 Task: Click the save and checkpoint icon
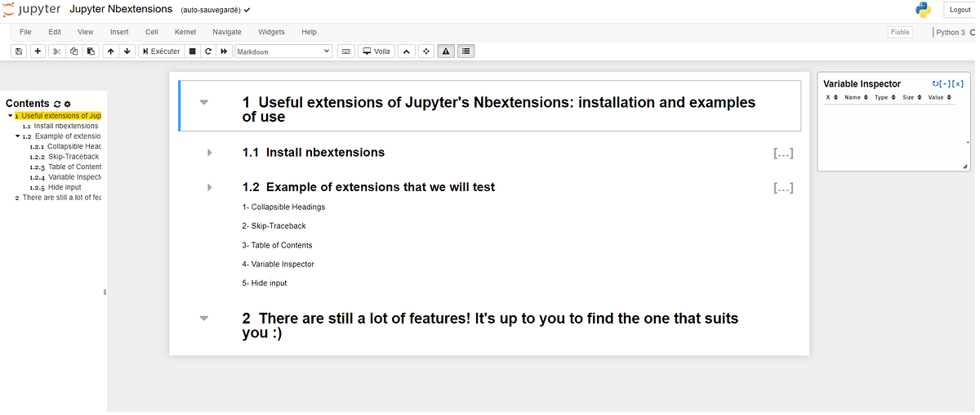pos(19,51)
